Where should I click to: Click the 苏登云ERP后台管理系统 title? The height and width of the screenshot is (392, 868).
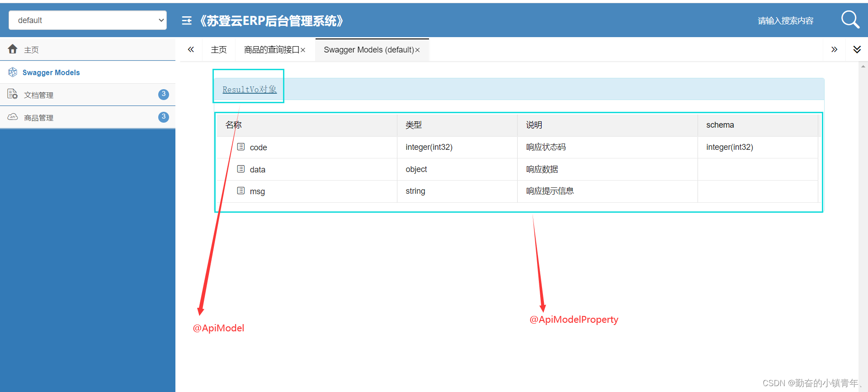coord(272,21)
